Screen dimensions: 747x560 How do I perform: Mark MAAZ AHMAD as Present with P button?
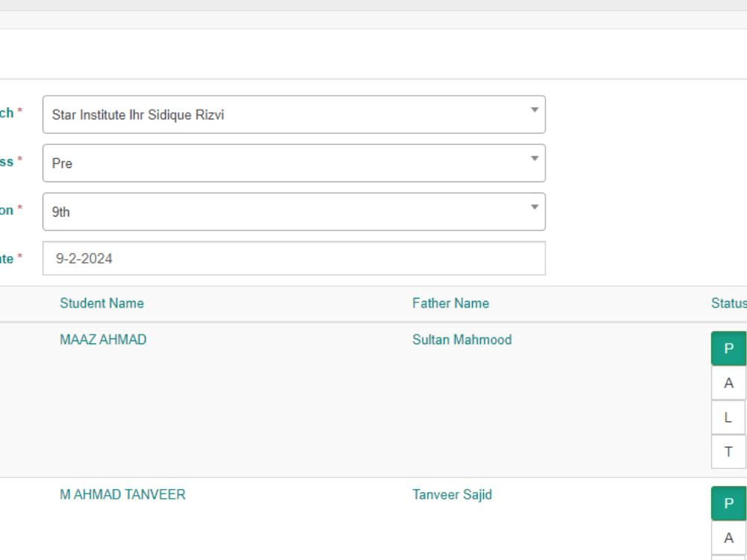click(728, 348)
